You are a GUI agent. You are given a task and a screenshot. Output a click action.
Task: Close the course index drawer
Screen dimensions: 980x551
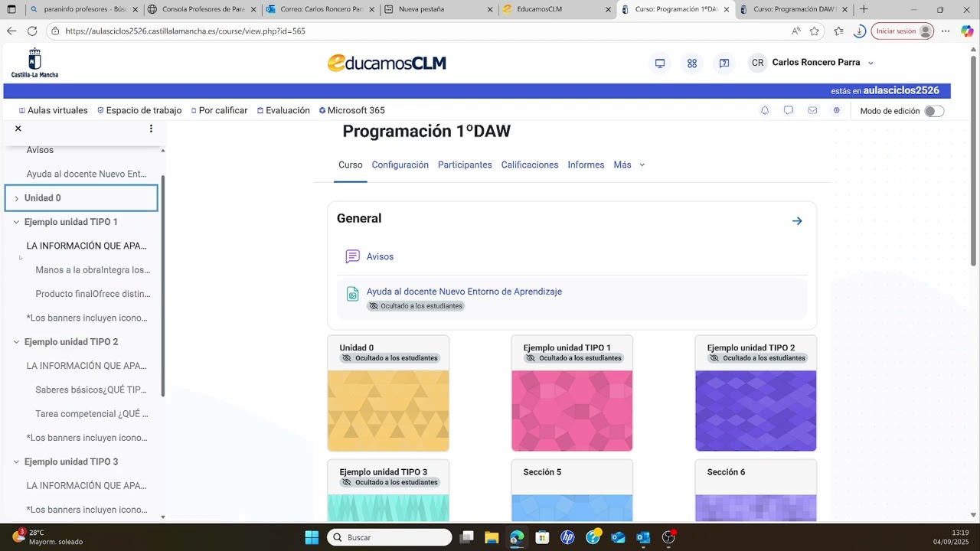tap(18, 129)
